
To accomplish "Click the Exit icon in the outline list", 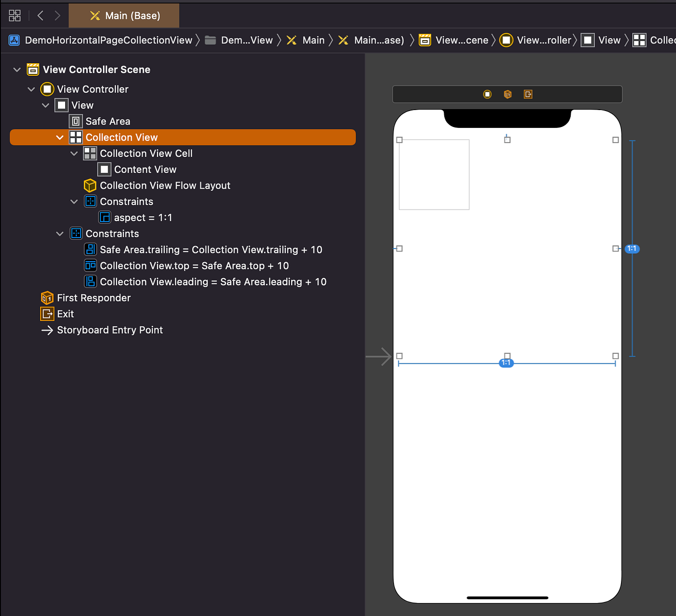I will pyautogui.click(x=47, y=314).
